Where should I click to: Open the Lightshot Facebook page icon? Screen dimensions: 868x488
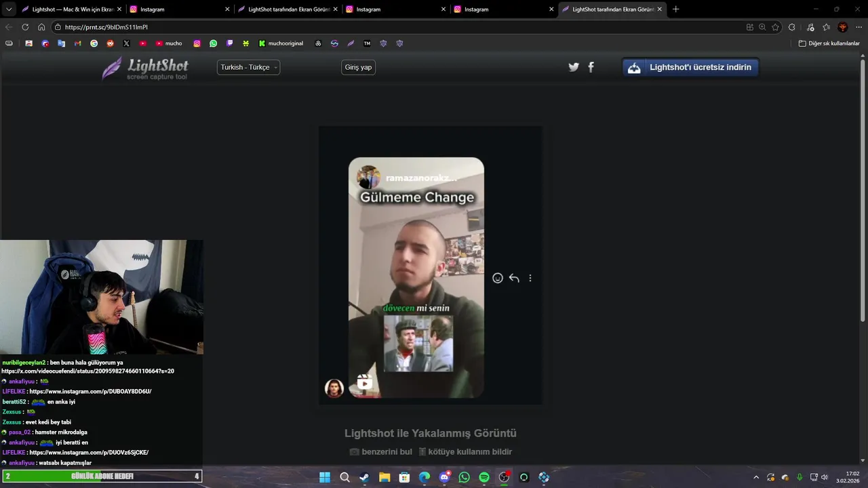coord(591,67)
